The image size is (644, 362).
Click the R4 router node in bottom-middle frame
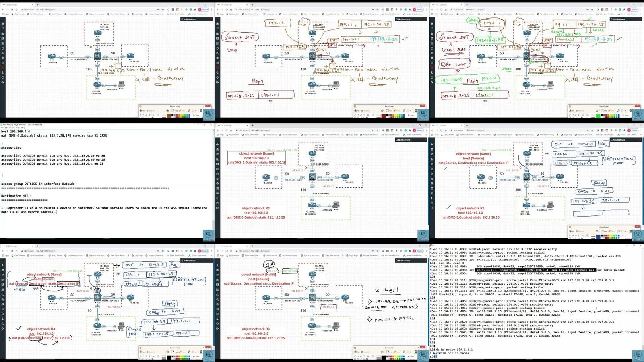coord(266,298)
